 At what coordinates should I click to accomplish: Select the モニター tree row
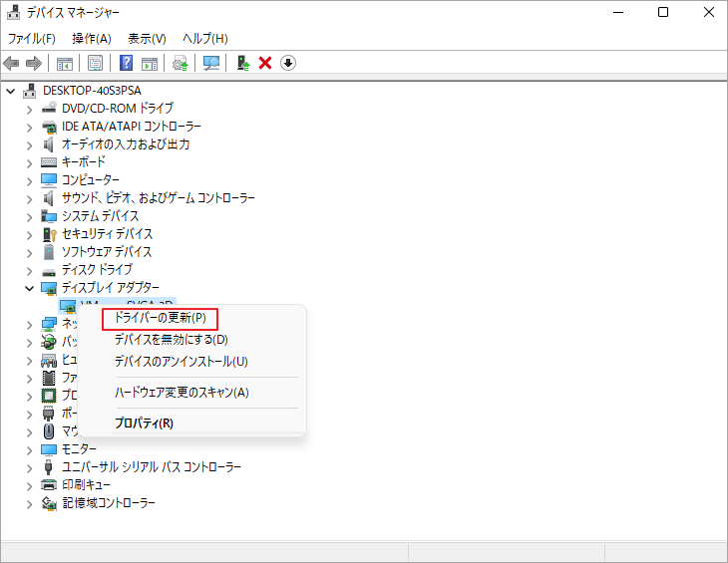click(79, 449)
